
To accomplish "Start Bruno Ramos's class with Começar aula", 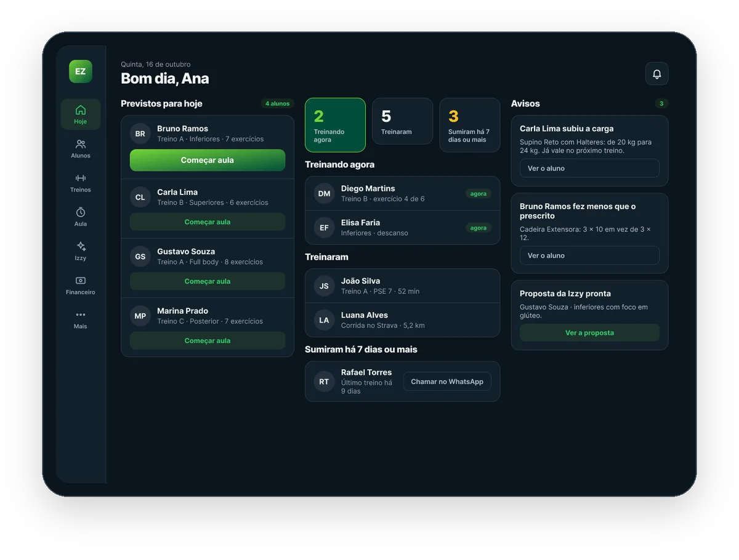I will coord(208,160).
